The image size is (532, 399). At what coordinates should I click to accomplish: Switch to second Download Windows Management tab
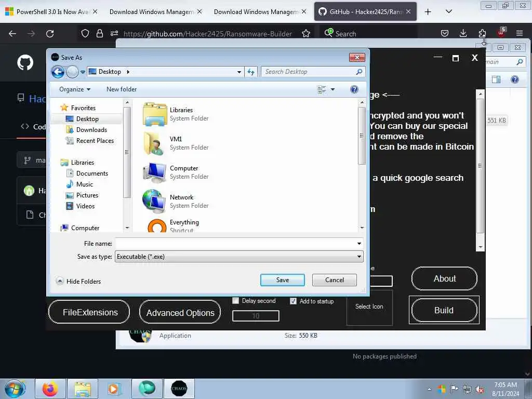pos(156,12)
